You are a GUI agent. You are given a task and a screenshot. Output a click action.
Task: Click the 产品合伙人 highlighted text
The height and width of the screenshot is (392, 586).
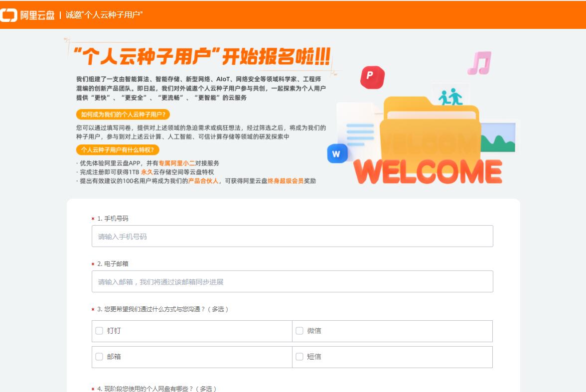[x=203, y=181]
